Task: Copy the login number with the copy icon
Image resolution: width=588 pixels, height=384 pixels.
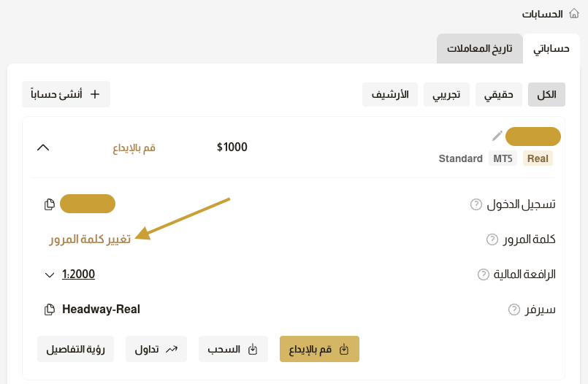Action: (50, 204)
